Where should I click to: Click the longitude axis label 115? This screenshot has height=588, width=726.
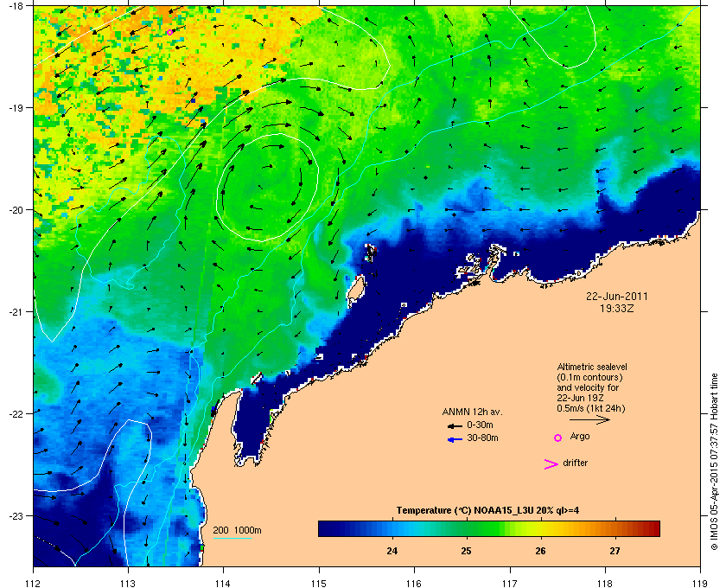pyautogui.click(x=319, y=584)
